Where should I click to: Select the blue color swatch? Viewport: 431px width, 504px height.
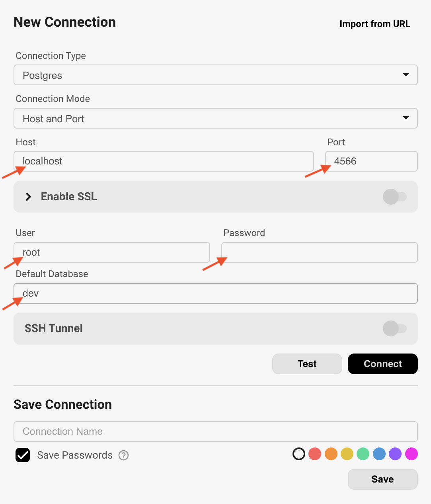[x=379, y=454]
